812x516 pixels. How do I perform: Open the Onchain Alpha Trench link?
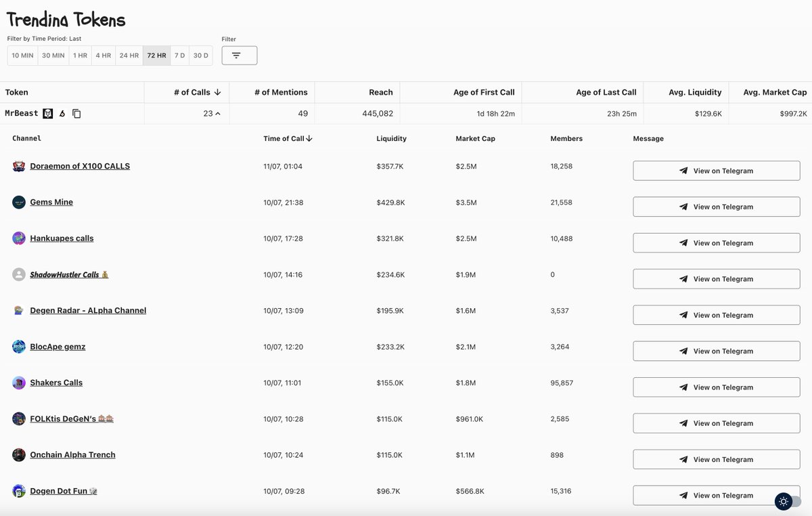click(72, 455)
